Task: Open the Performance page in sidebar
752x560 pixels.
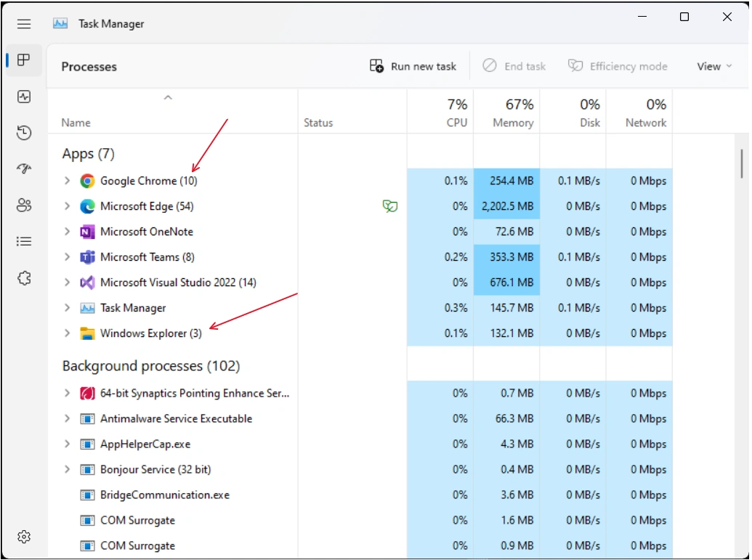Action: [x=23, y=97]
